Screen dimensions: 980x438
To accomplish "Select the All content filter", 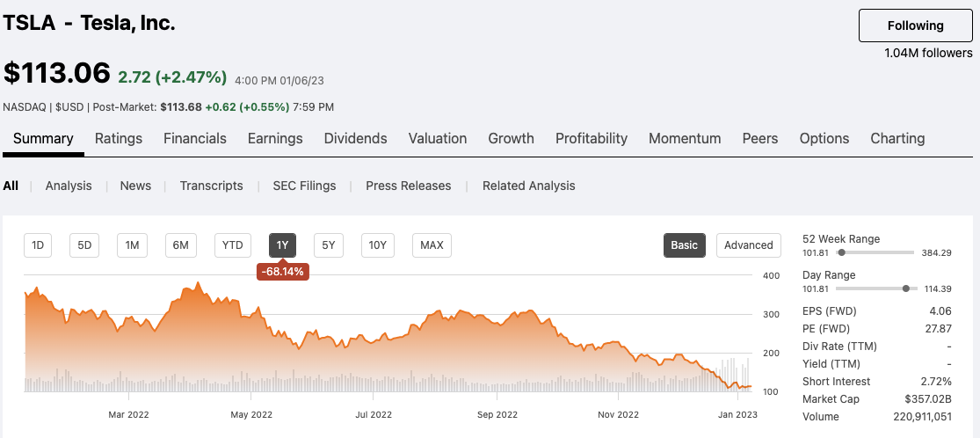I will pyautogui.click(x=11, y=186).
